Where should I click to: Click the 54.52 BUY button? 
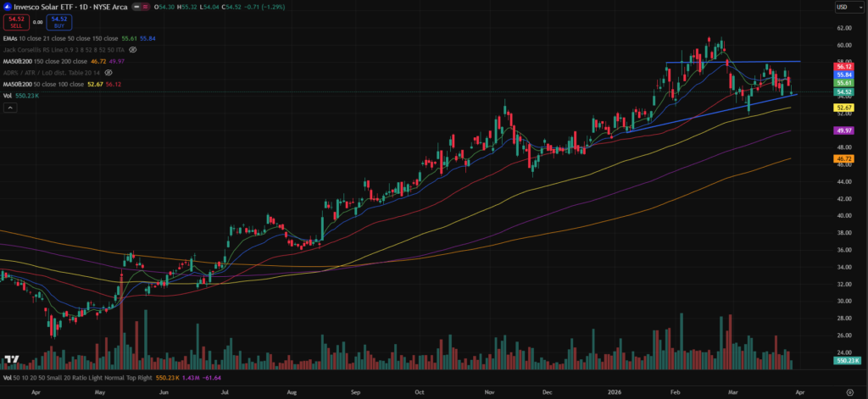coord(58,20)
